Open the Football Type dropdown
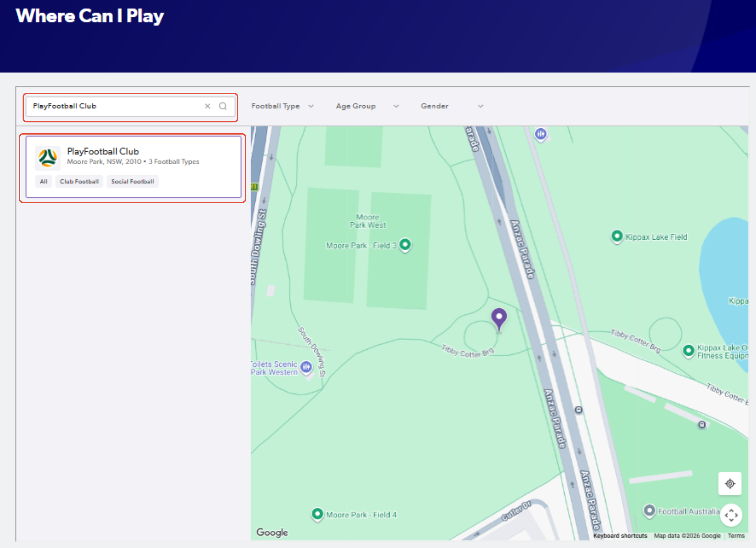Screen dimensions: 756x548 click(x=282, y=106)
